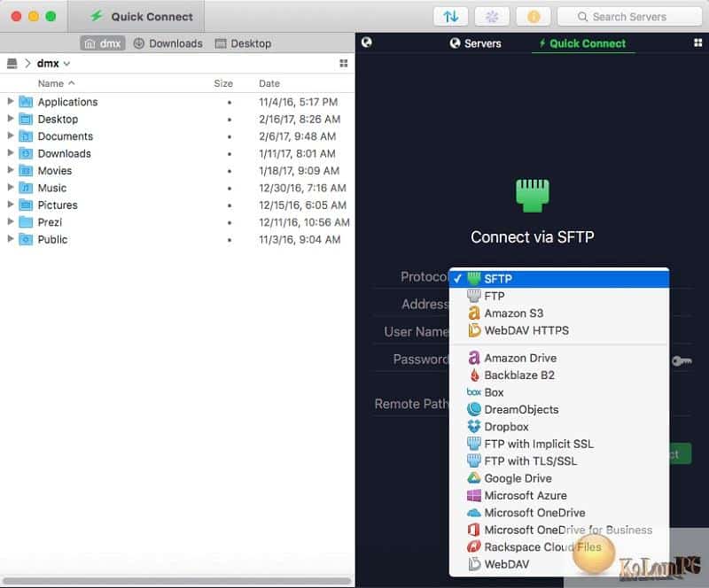Choose Amazon Drive from protocol list
This screenshot has width=709, height=588.
559,358
